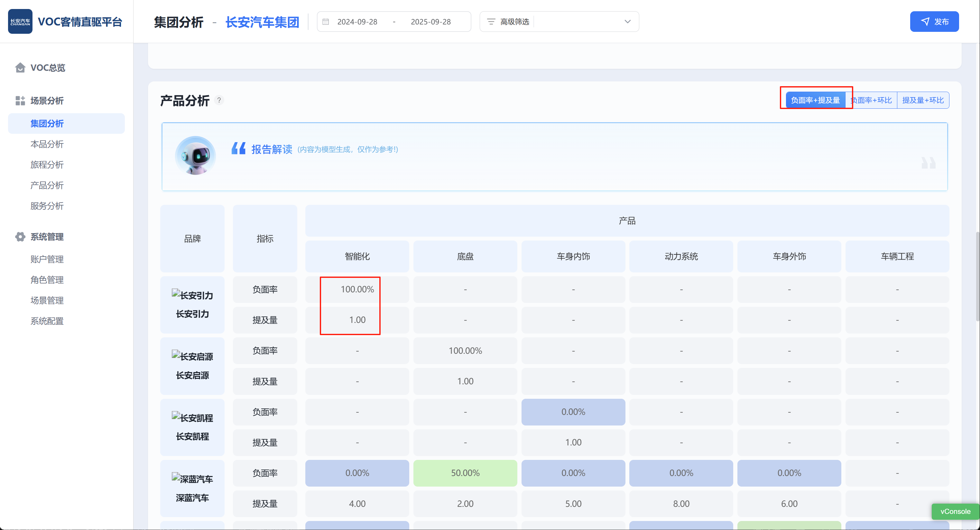Click the 2024-09-28 start date field
Screen dimensions: 980x530
coord(357,22)
